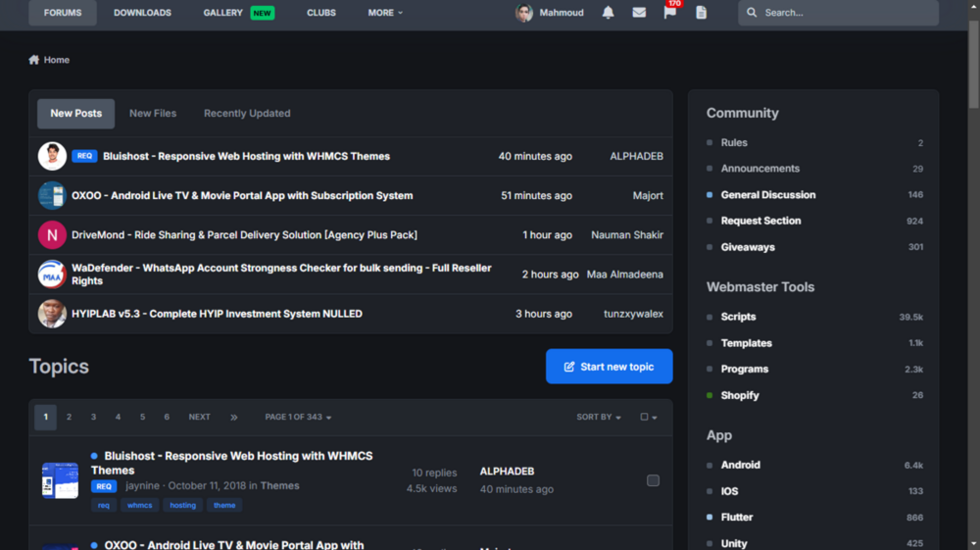The width and height of the screenshot is (980, 550).
Task: Click the hosting tag
Action: point(182,505)
